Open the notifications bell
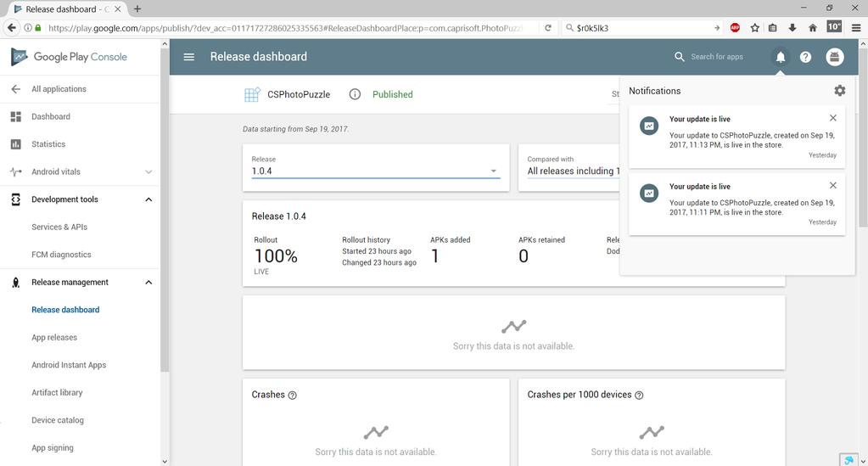The image size is (868, 466). point(780,57)
